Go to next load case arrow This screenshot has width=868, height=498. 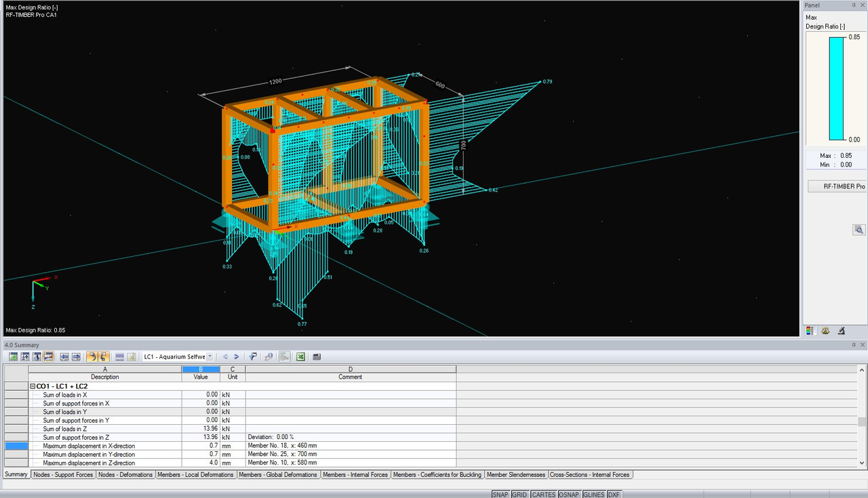236,356
